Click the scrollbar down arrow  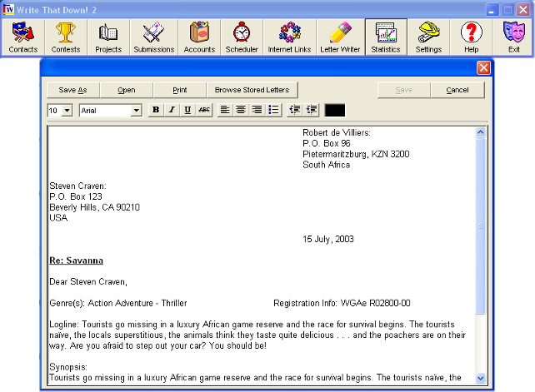[480, 378]
